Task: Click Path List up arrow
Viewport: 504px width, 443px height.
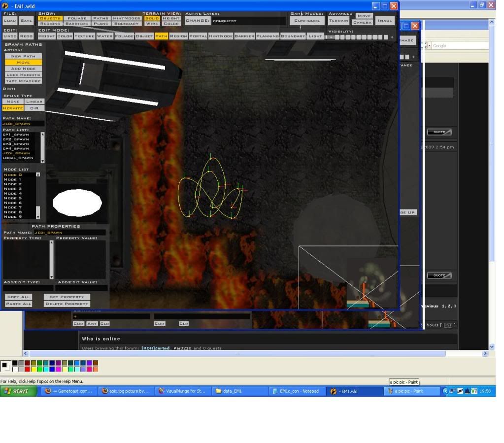Action: point(42,134)
